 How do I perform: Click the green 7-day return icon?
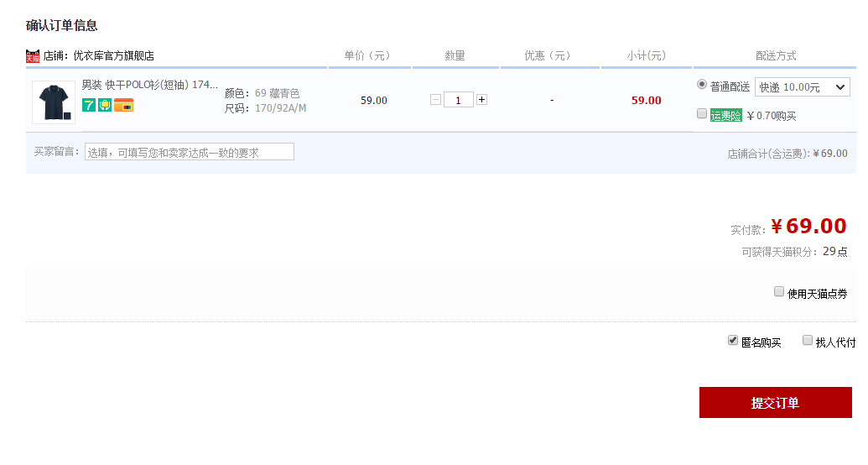pyautogui.click(x=89, y=105)
